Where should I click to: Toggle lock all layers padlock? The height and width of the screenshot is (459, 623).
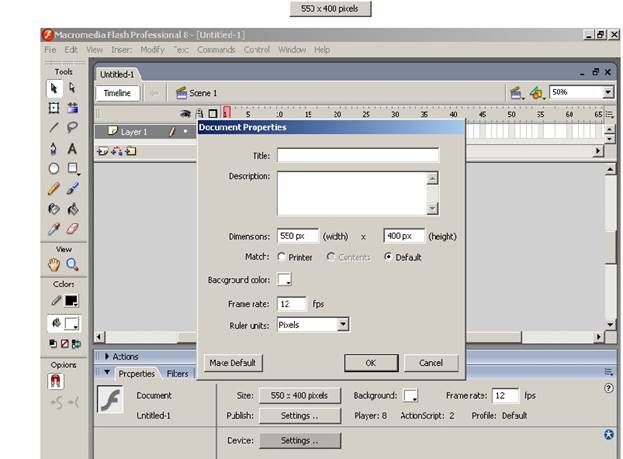point(199,114)
